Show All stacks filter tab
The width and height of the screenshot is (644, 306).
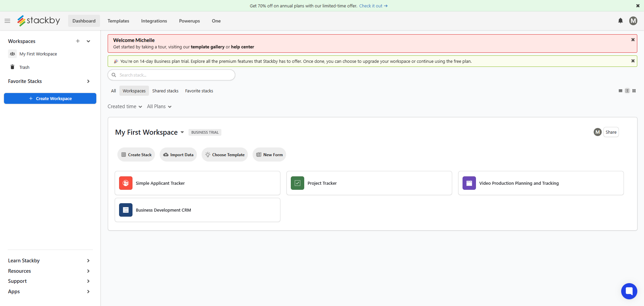pos(113,91)
